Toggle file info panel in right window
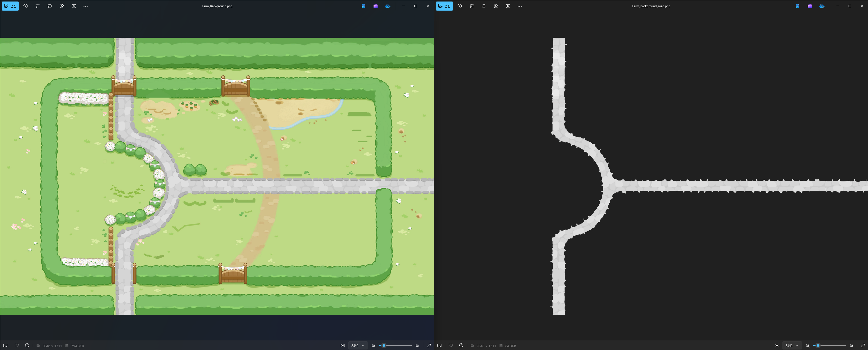The image size is (868, 350). pos(461,346)
